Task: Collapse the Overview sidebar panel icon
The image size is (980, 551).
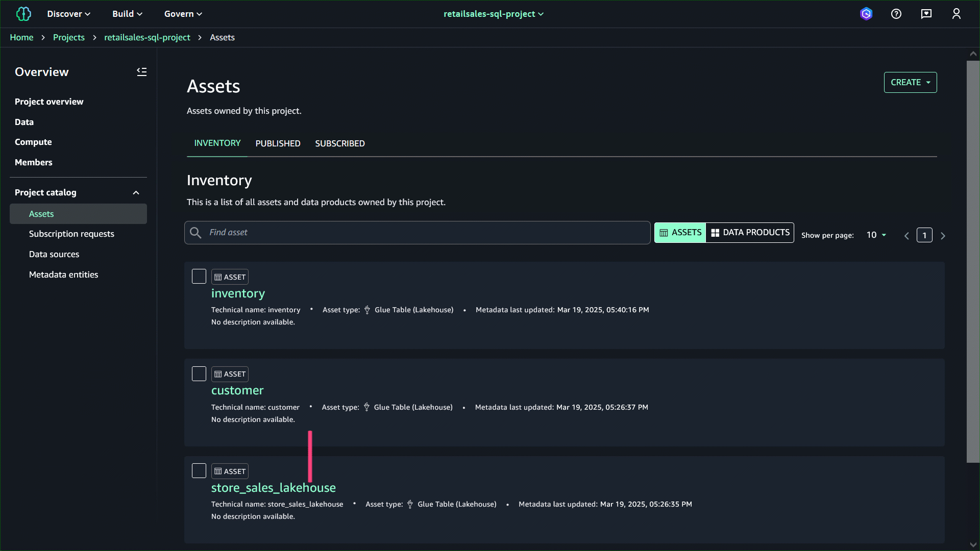Action: (x=141, y=72)
